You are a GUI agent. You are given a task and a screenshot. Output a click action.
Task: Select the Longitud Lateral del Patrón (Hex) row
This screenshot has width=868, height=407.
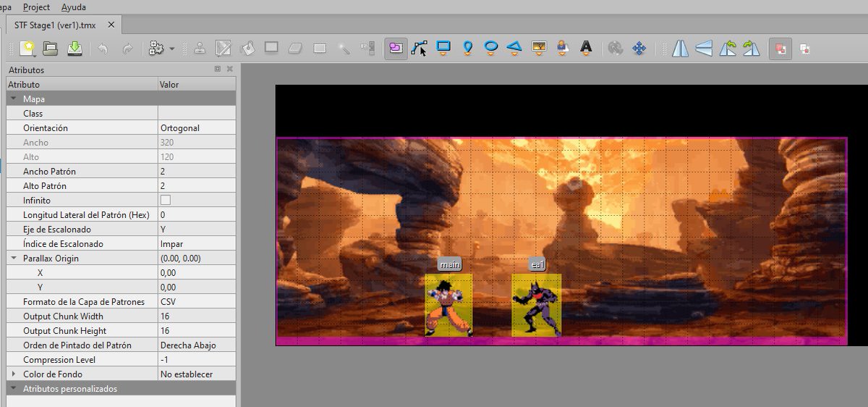121,215
